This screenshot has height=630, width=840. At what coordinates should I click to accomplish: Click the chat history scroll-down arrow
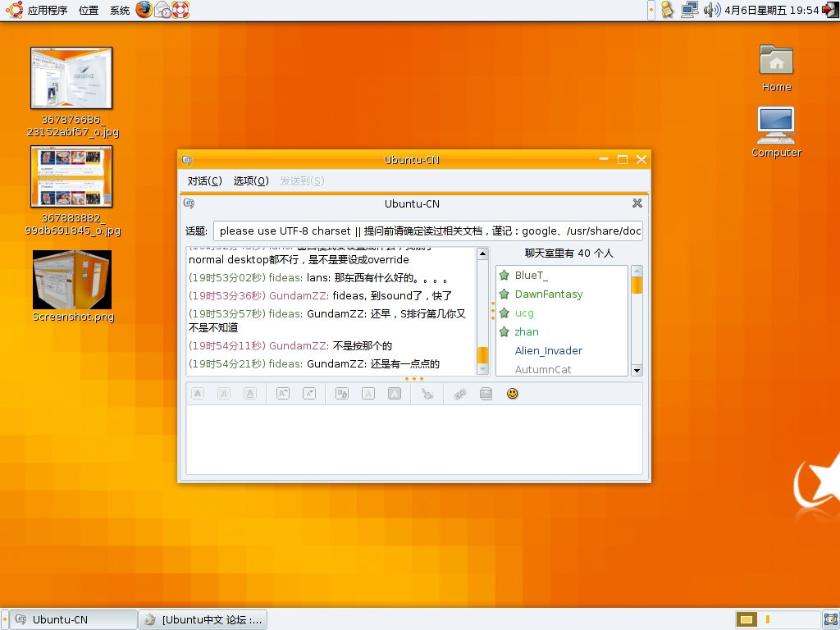tap(482, 369)
